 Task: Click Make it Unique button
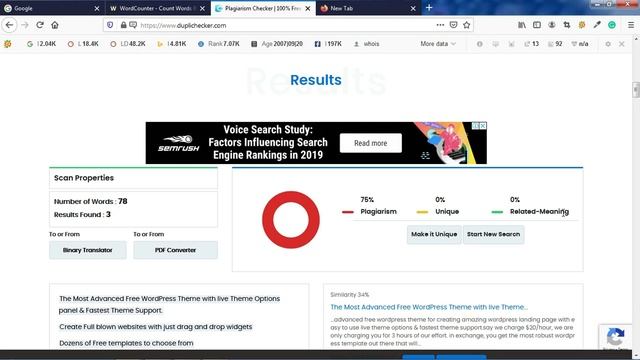[x=434, y=234]
